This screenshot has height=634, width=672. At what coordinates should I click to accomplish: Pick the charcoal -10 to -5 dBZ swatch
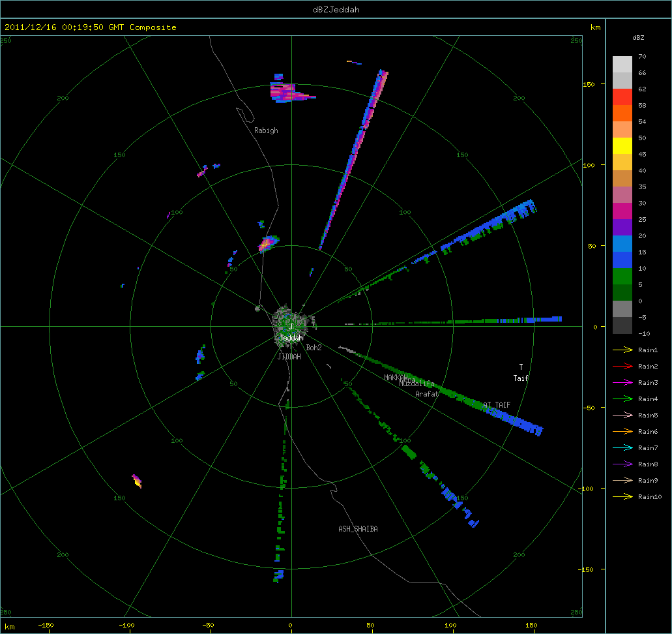point(622,325)
